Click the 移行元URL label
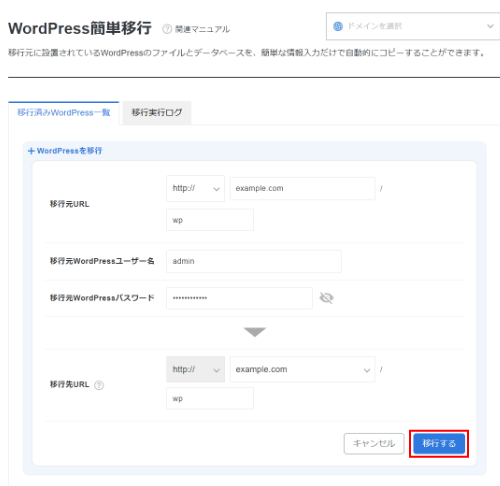The height and width of the screenshot is (486, 500). (70, 204)
